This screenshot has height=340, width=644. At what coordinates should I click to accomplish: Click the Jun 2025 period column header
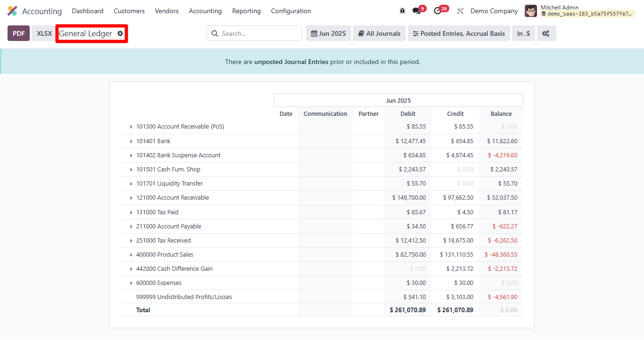[398, 101]
